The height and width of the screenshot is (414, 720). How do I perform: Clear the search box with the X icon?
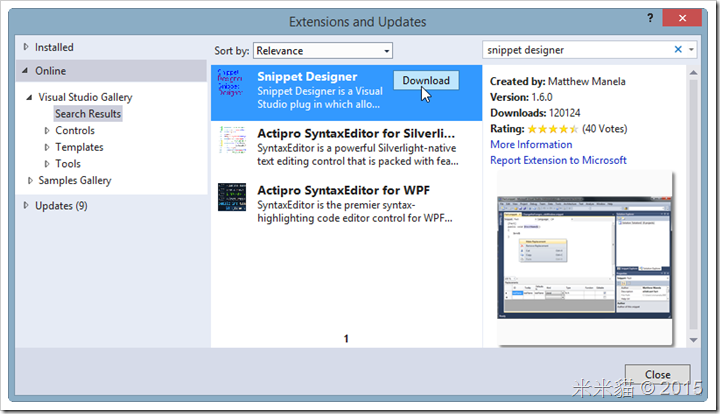678,50
